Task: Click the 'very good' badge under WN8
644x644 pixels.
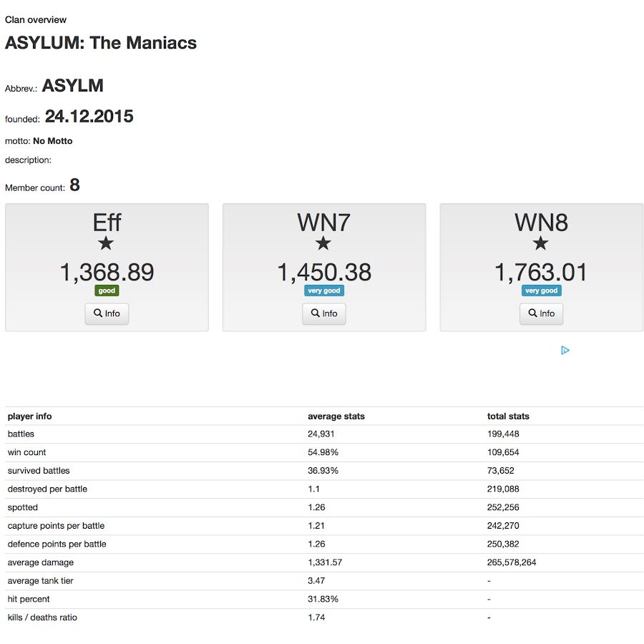Action: 541,291
